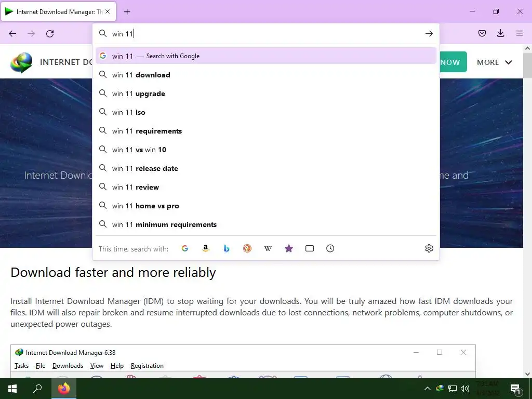Select suggestion 'win 11 review'

(x=266, y=187)
